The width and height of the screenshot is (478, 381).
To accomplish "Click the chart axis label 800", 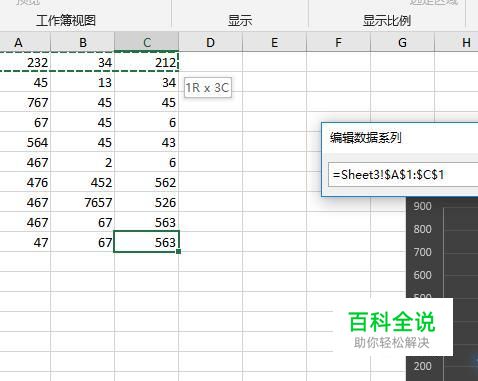I will 422,229.
